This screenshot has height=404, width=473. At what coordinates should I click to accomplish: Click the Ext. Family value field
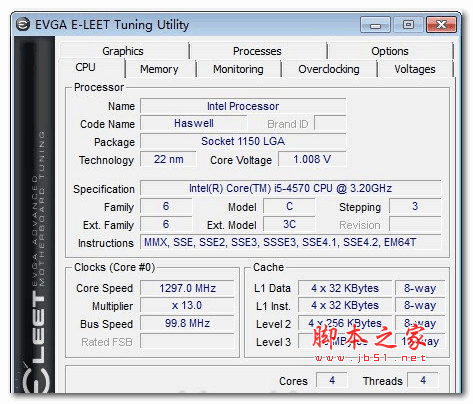[x=166, y=224]
